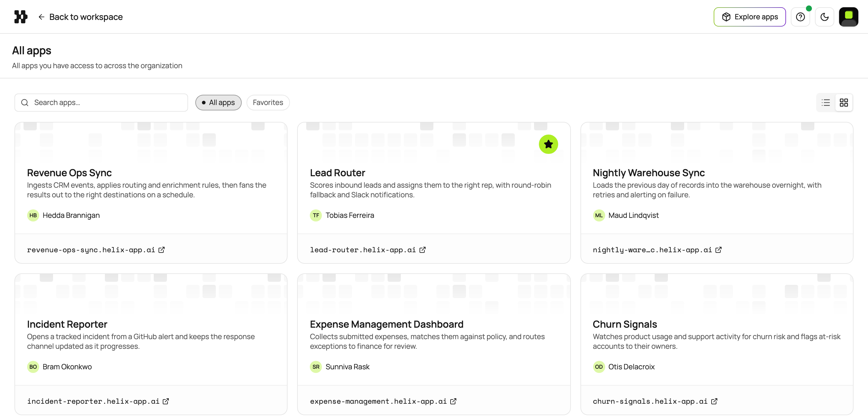Select the Lead Router card title
868x420 pixels.
tap(337, 173)
